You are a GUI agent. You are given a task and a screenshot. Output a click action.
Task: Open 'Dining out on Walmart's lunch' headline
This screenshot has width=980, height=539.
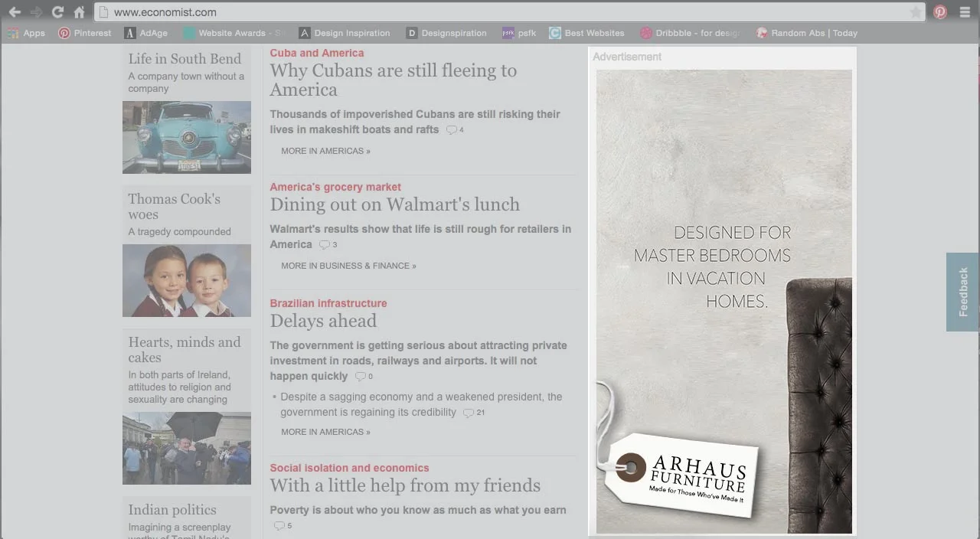tap(394, 204)
